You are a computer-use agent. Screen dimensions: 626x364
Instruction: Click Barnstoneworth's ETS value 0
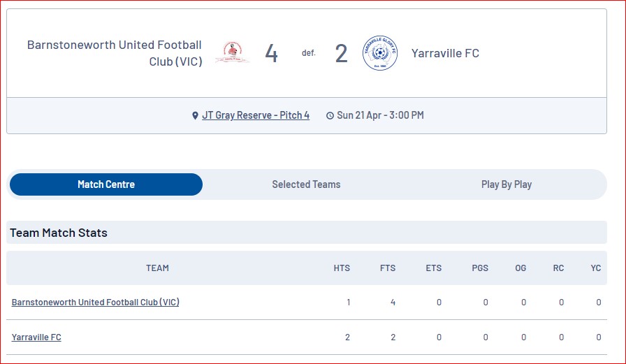(439, 302)
